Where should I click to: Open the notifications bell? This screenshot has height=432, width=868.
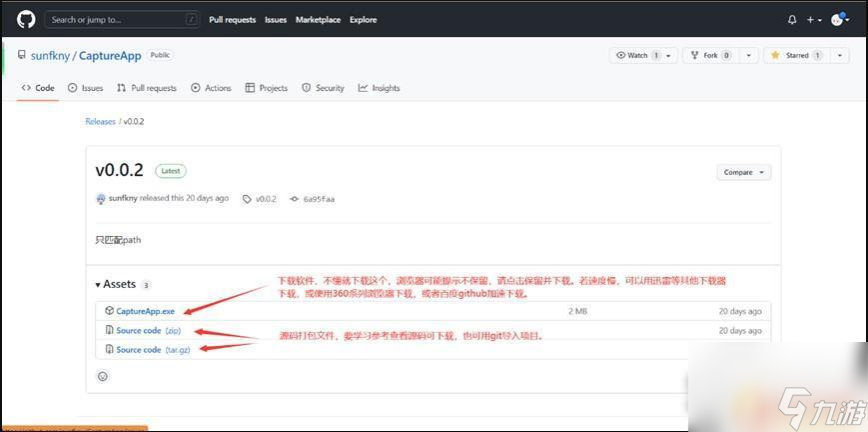point(792,20)
